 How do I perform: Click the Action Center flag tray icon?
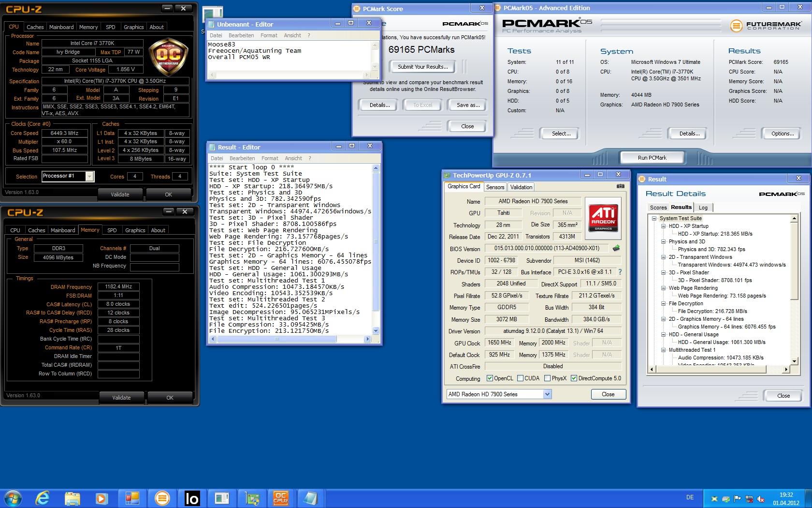point(738,498)
